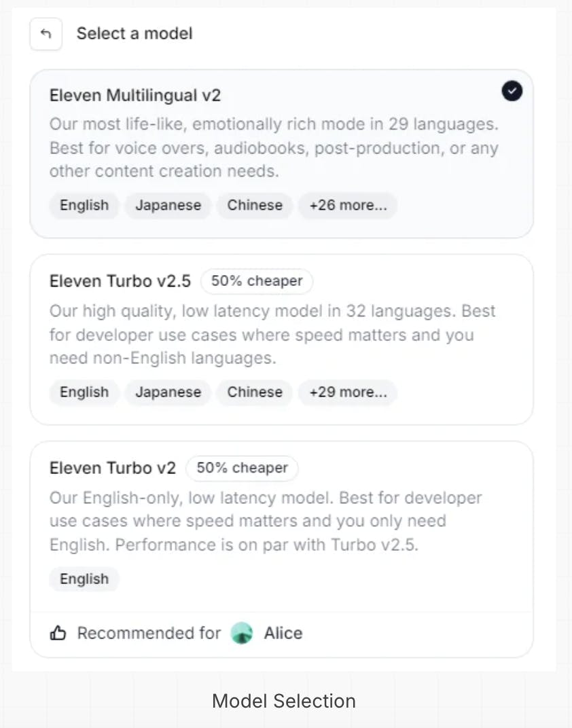
Task: Expand the +26 more languages tag
Action: click(348, 206)
